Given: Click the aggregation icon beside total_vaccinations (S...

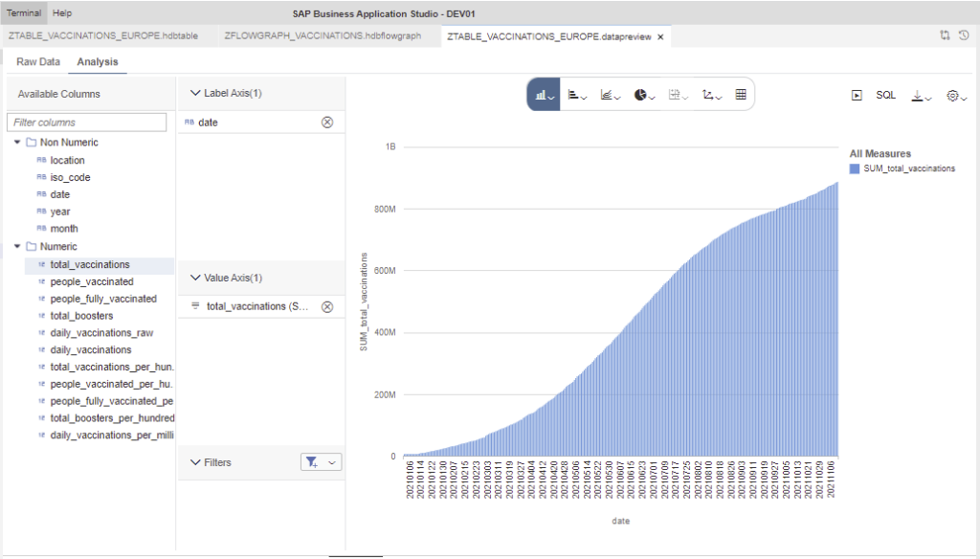Looking at the screenshot, I should point(195,306).
